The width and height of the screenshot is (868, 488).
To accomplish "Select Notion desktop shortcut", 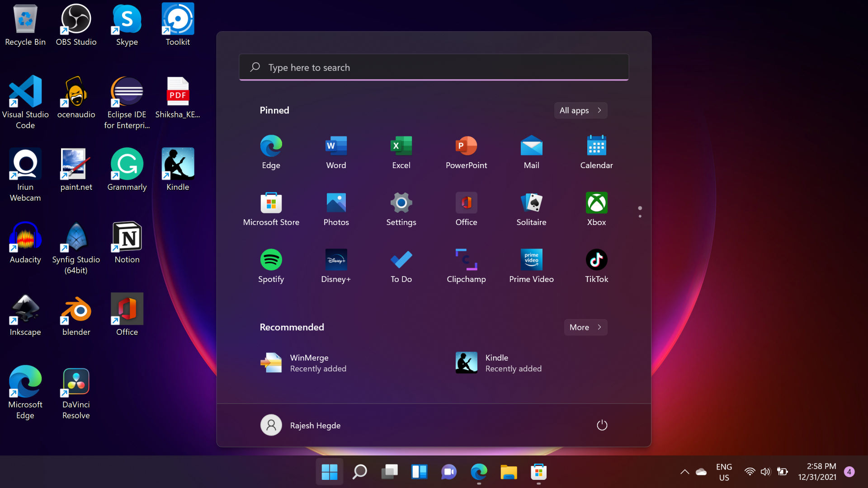I will click(x=127, y=243).
